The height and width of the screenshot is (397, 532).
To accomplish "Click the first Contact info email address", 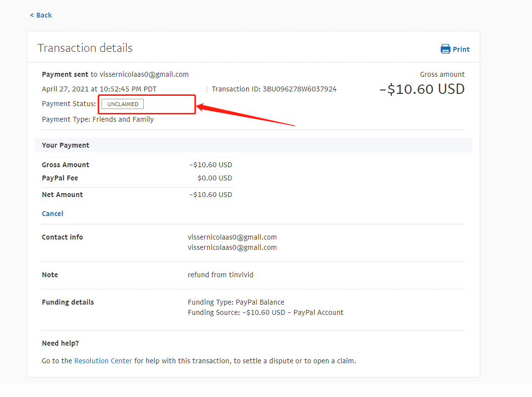I will pyautogui.click(x=232, y=237).
